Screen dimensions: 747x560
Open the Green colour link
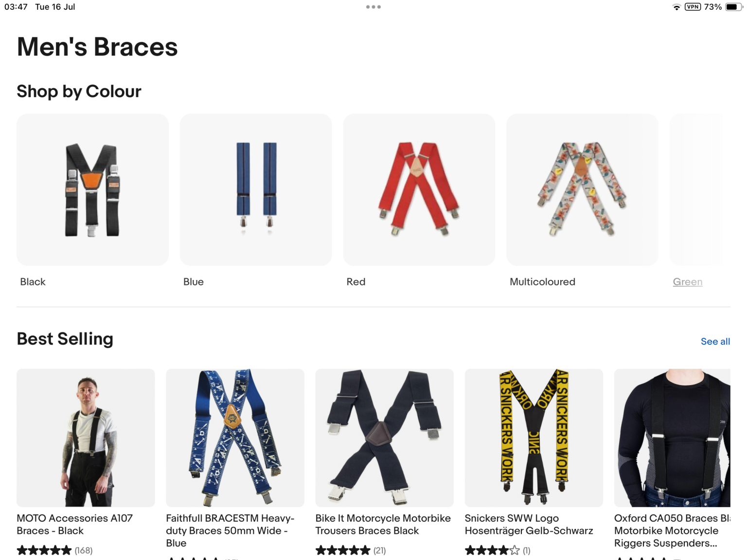click(687, 282)
